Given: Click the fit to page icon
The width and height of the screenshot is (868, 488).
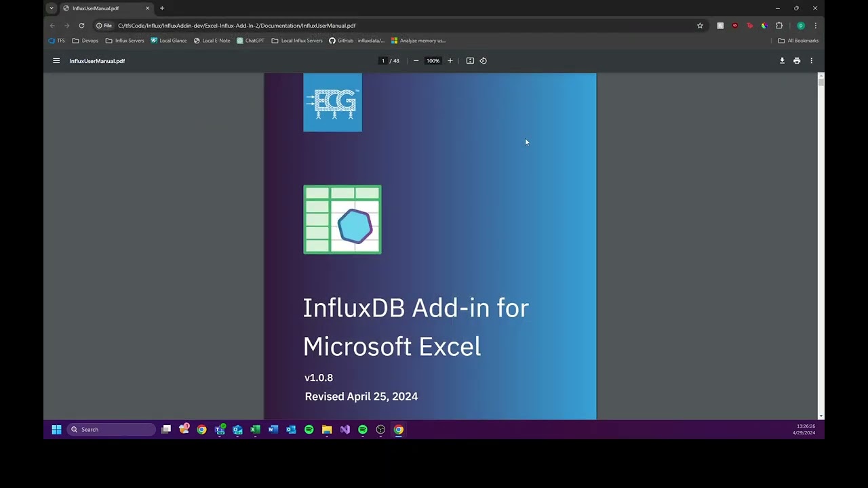Looking at the screenshot, I should [470, 61].
